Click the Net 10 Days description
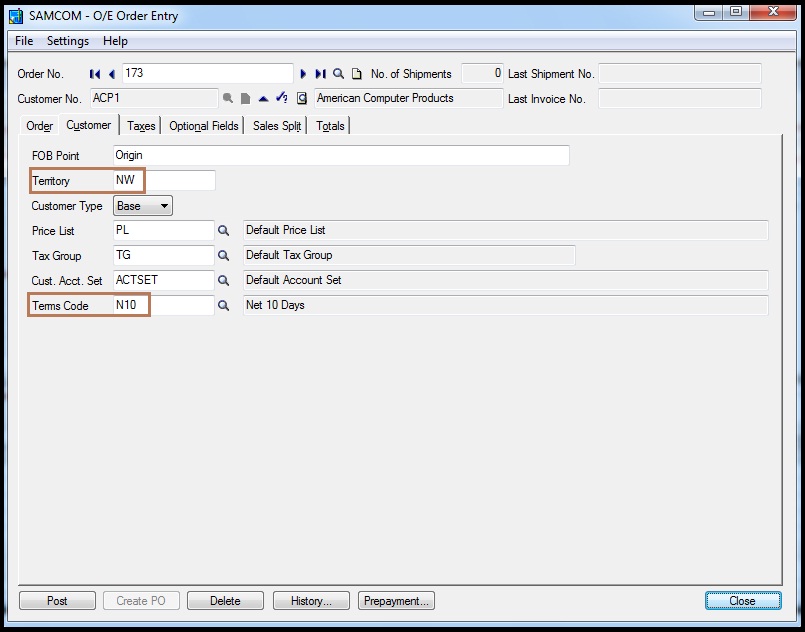The image size is (805, 632). (506, 305)
